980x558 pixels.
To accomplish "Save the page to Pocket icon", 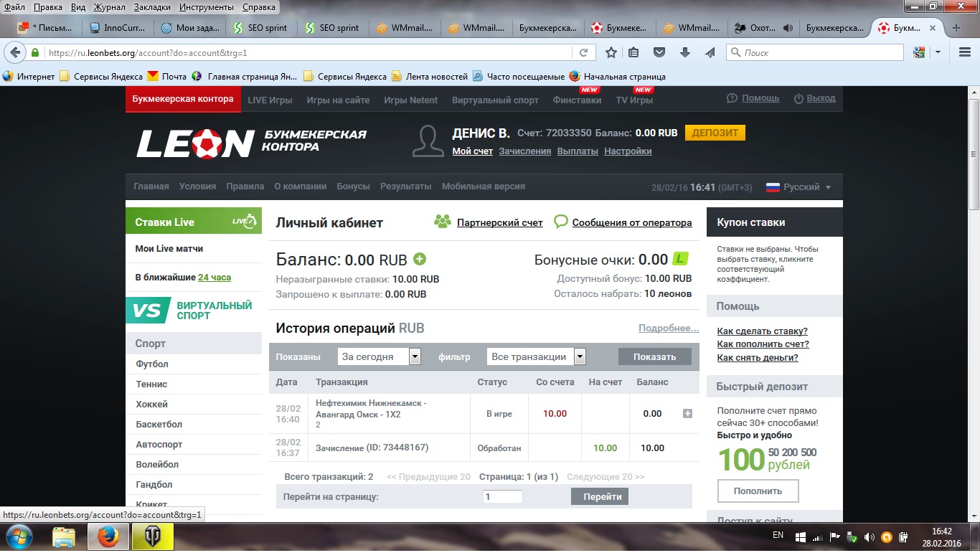I will pyautogui.click(x=659, y=52).
